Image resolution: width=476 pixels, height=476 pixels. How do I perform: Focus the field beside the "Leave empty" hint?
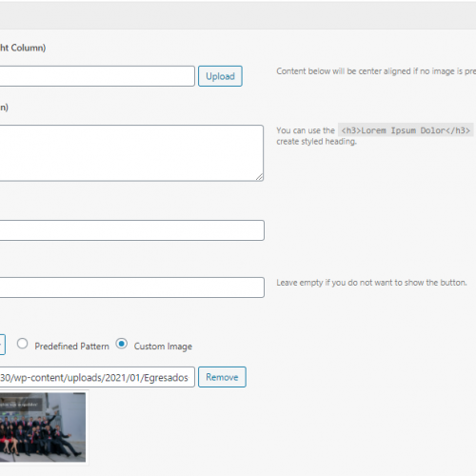(131, 288)
